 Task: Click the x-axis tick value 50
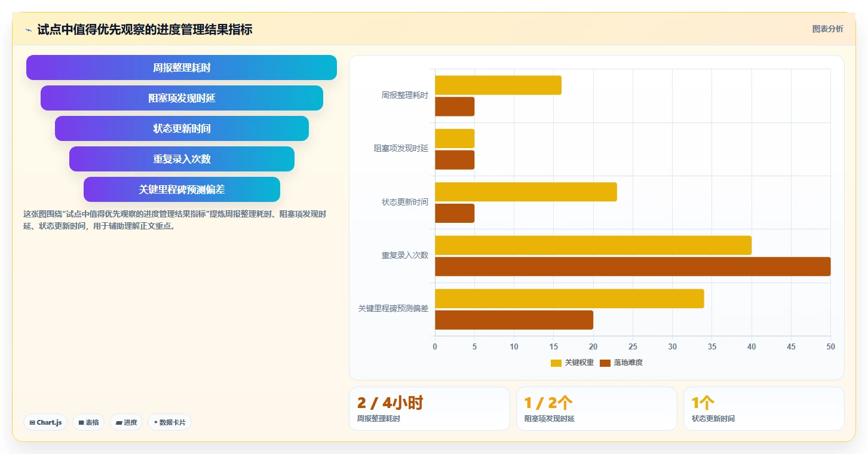point(830,346)
